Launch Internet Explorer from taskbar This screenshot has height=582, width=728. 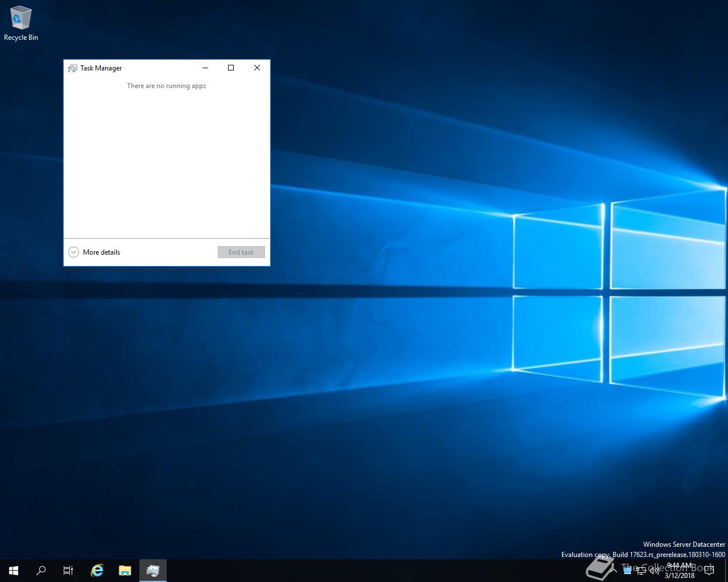pos(97,571)
